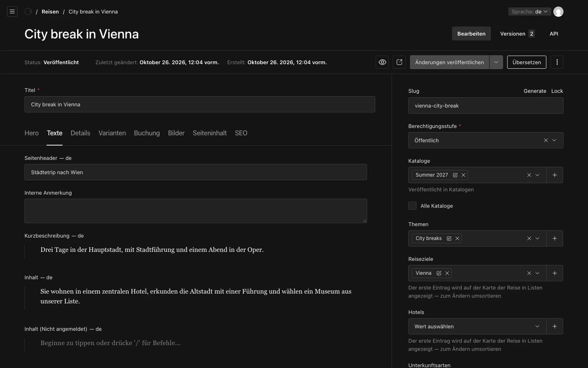Open the Versionen tab
Image resolution: width=588 pixels, height=368 pixels.
click(x=517, y=34)
